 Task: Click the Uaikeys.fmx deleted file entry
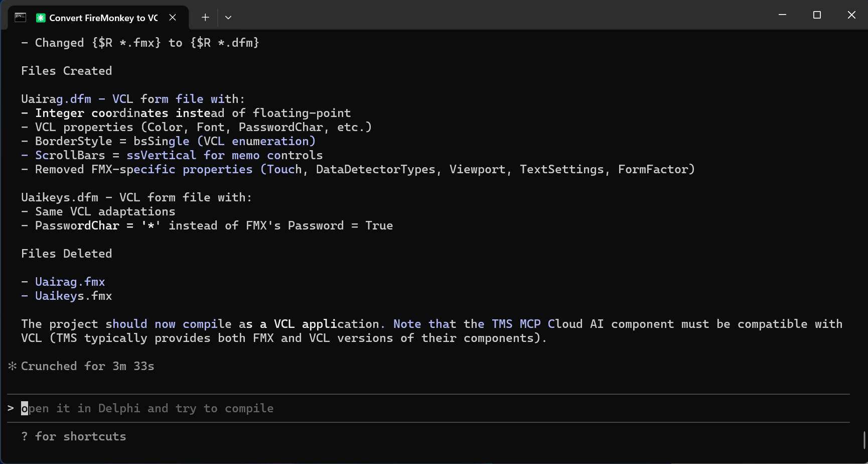(73, 296)
